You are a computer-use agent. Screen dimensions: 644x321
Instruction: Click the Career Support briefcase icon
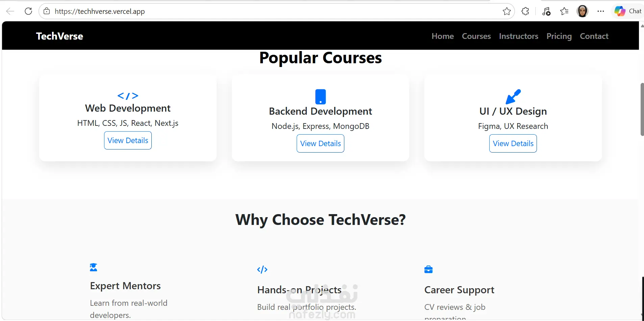click(428, 270)
